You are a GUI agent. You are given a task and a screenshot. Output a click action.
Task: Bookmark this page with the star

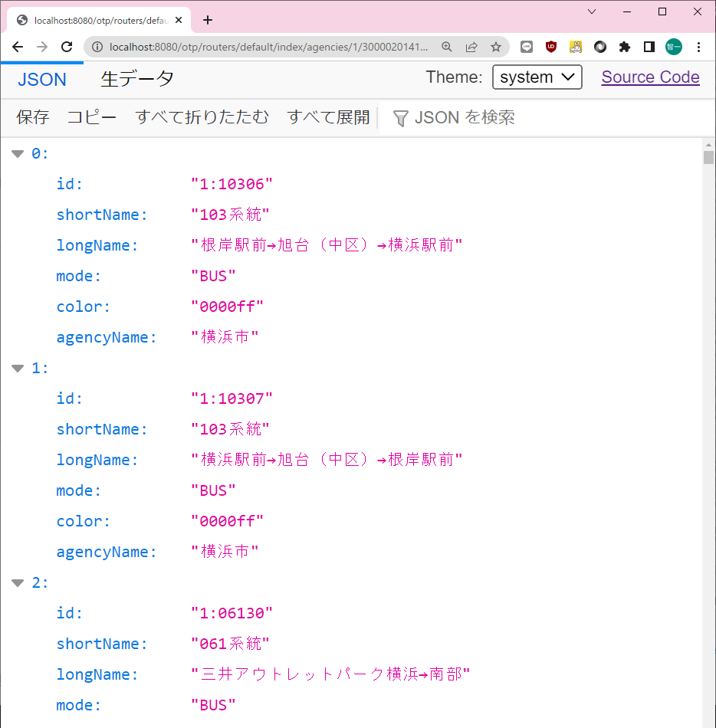point(496,47)
